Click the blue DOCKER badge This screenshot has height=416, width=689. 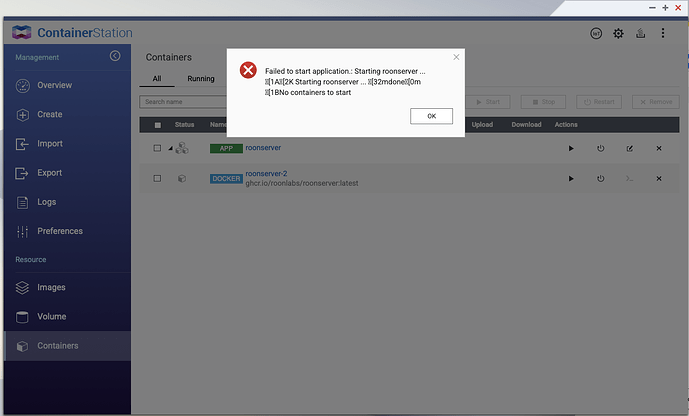(x=226, y=179)
